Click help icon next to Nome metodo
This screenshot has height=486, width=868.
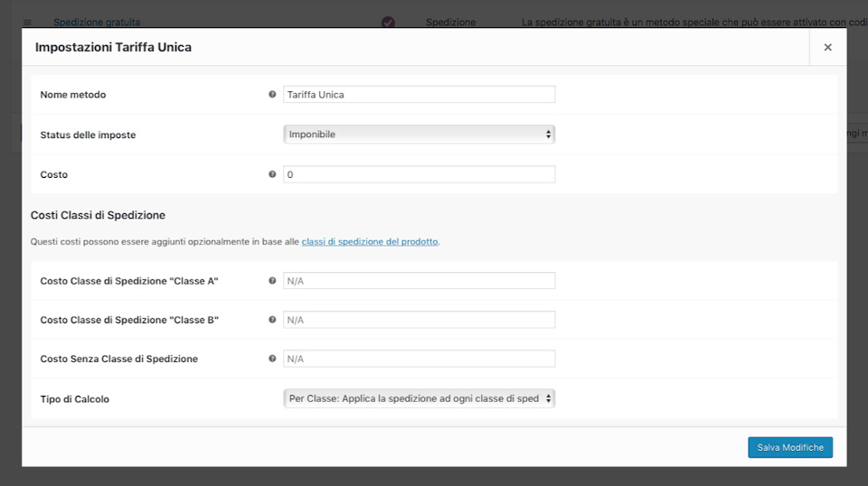pos(272,94)
